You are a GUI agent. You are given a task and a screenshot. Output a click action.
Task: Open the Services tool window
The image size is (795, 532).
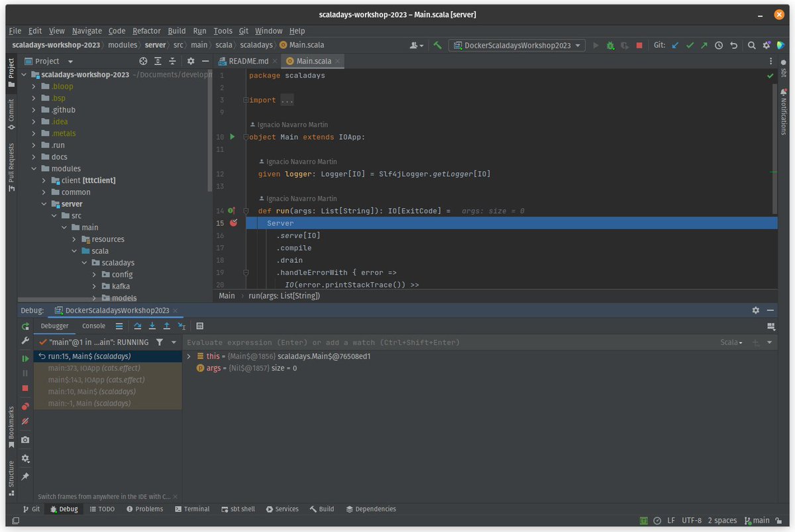(x=282, y=509)
